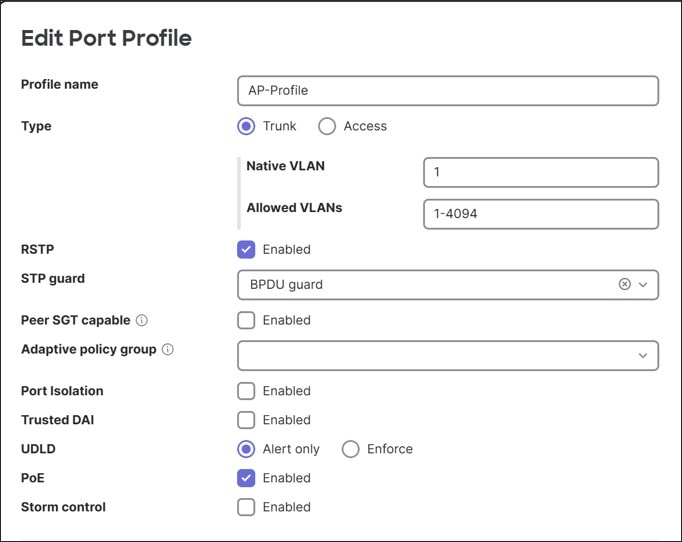This screenshot has width=682, height=542.
Task: Switch UDLD to Enforce
Action: pos(350,449)
